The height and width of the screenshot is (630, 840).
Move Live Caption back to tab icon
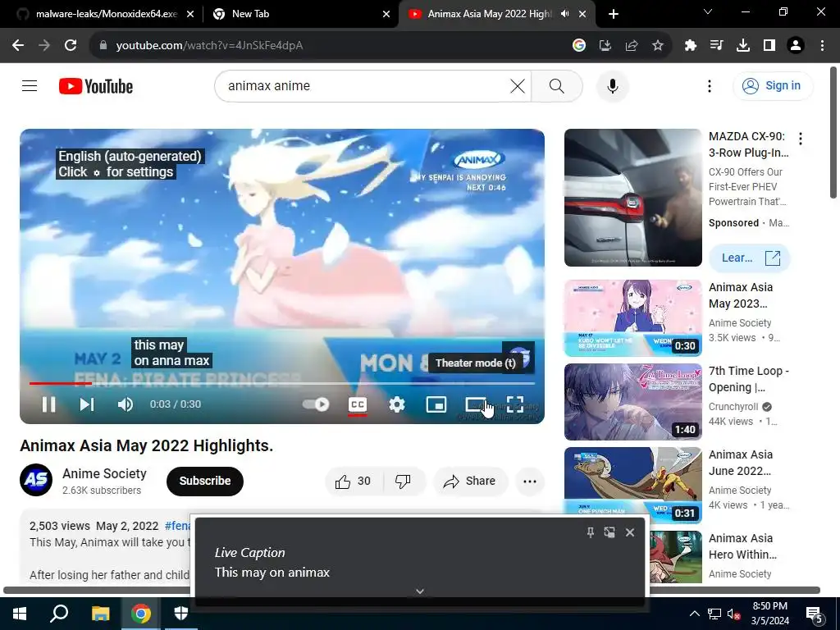(609, 532)
